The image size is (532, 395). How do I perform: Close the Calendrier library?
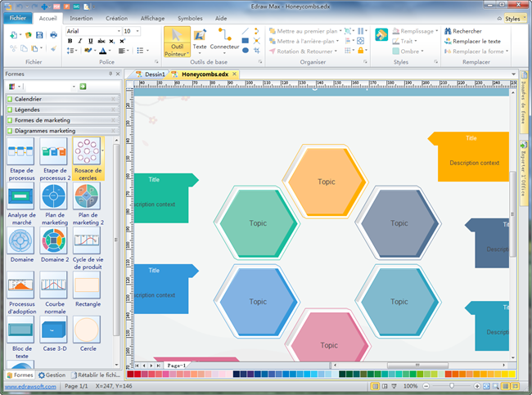pos(113,99)
